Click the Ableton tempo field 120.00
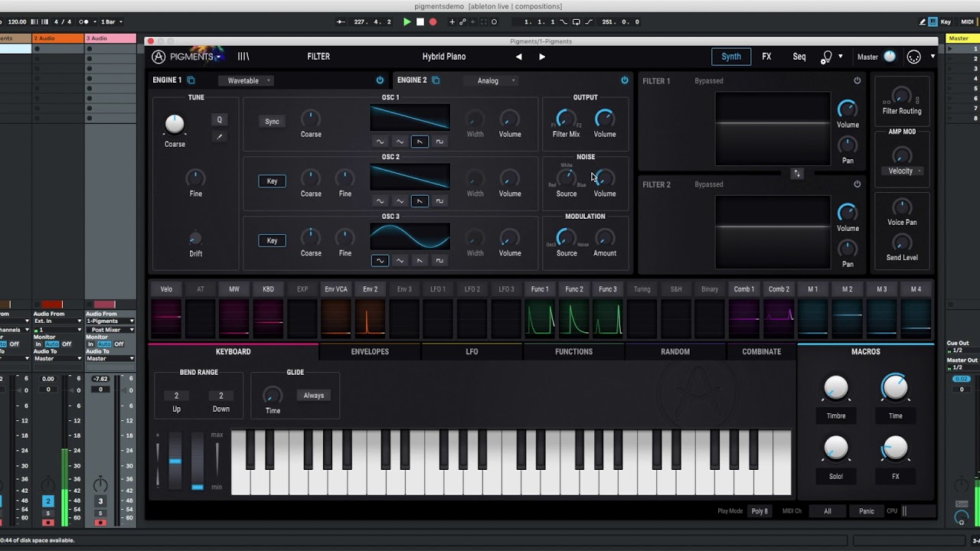The width and height of the screenshot is (980, 551). click(17, 22)
